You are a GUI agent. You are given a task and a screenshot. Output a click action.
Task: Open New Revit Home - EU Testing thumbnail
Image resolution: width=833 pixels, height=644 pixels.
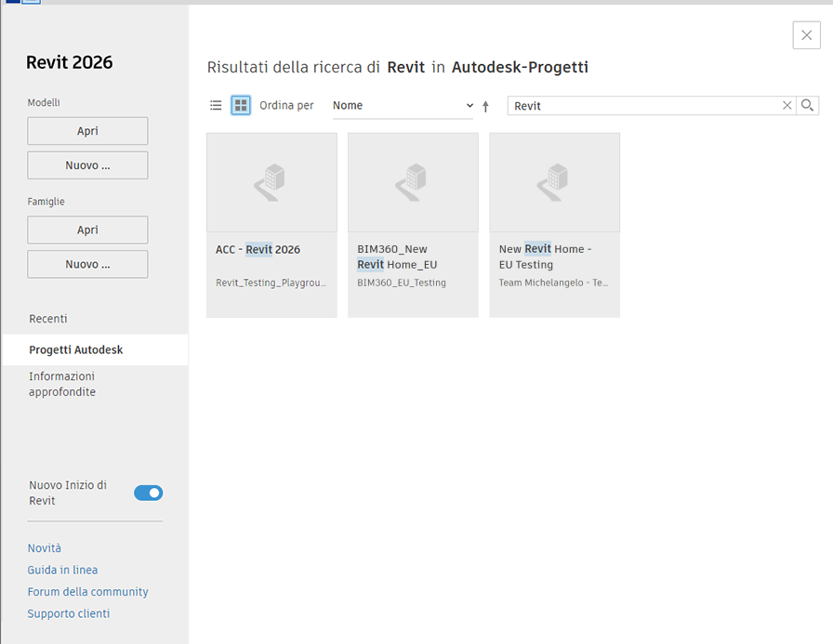[555, 182]
